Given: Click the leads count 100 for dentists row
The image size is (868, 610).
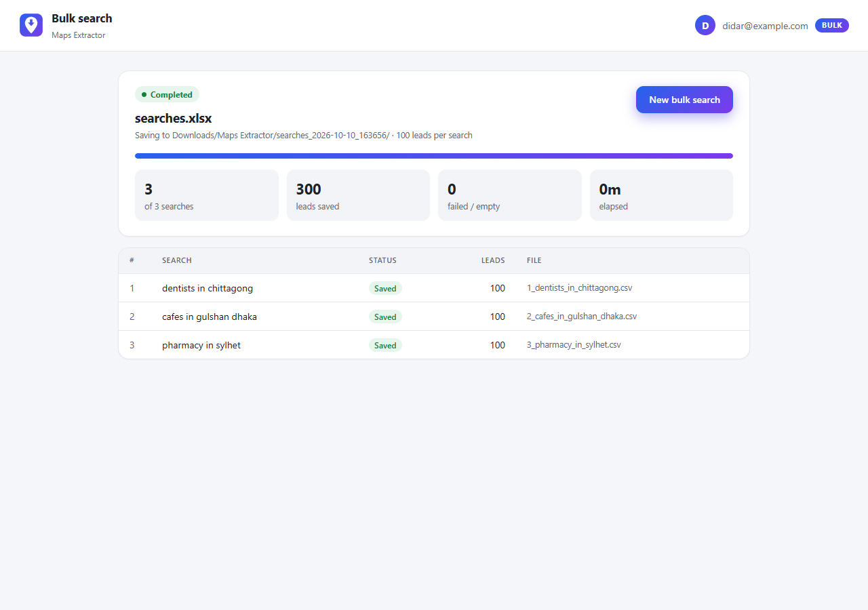Looking at the screenshot, I should point(498,288).
